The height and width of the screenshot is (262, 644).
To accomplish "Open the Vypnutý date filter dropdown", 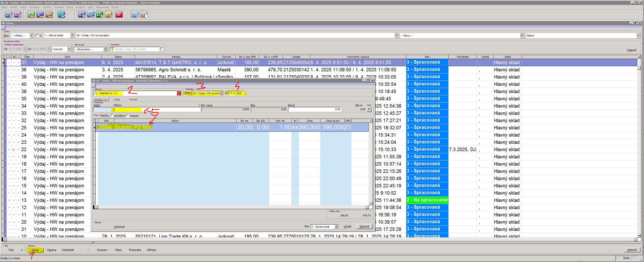I will pyautogui.click(x=69, y=49).
